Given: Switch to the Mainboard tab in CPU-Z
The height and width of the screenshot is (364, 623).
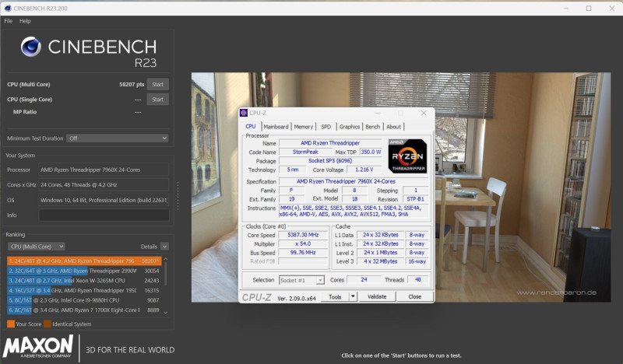Looking at the screenshot, I should point(276,127).
